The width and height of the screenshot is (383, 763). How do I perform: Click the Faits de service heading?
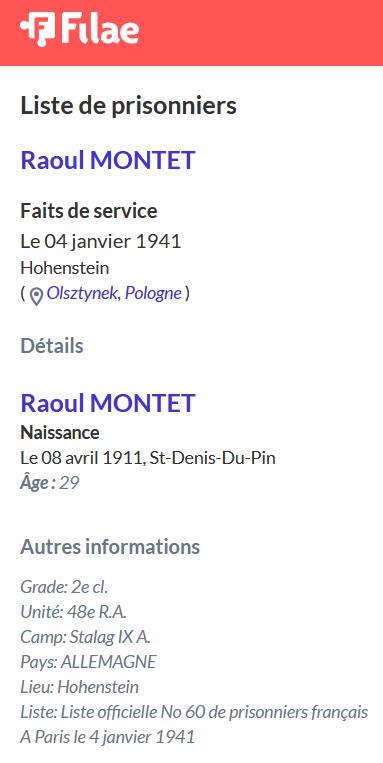pyautogui.click(x=89, y=211)
